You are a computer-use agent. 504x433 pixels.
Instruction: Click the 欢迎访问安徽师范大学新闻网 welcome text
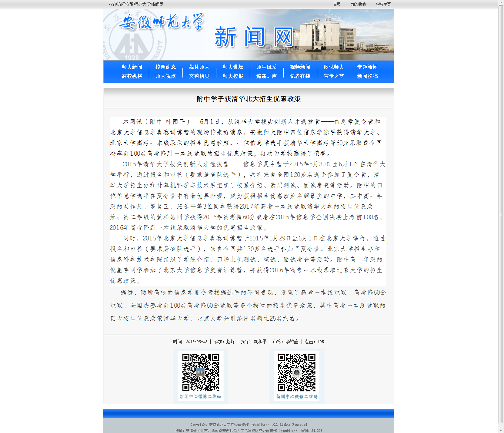coord(136,4)
